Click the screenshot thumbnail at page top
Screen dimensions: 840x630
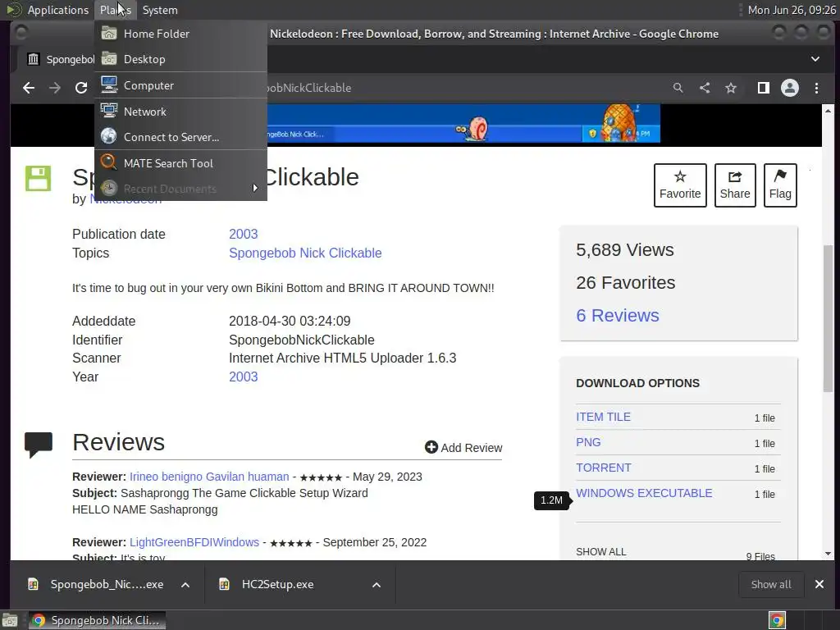pyautogui.click(x=464, y=125)
